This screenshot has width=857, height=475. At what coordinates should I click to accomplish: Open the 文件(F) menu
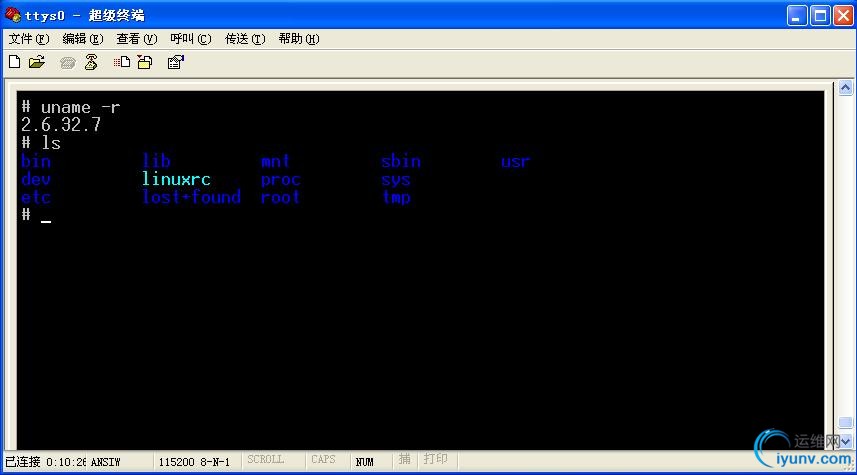pyautogui.click(x=28, y=39)
